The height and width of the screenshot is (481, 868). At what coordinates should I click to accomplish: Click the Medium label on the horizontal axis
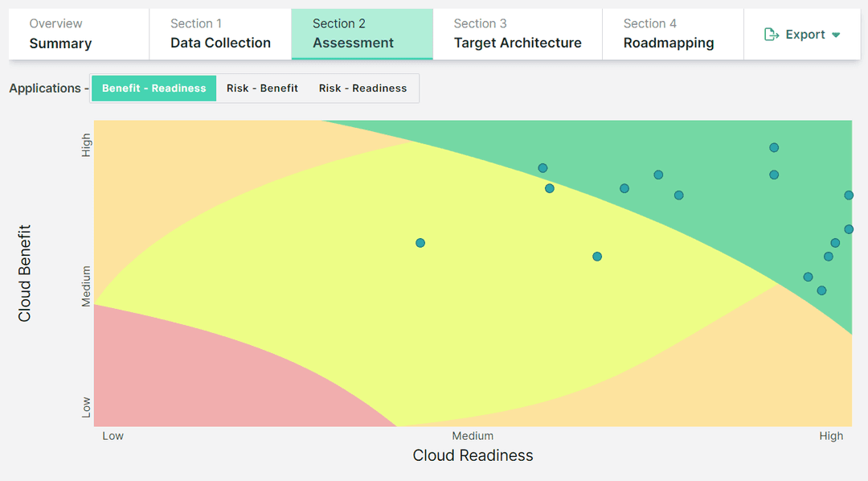[x=473, y=436]
